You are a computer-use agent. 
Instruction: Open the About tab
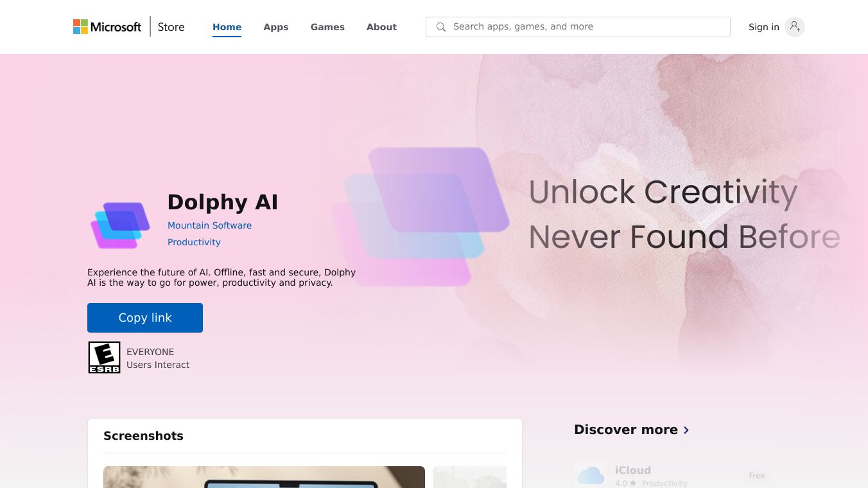pos(381,27)
